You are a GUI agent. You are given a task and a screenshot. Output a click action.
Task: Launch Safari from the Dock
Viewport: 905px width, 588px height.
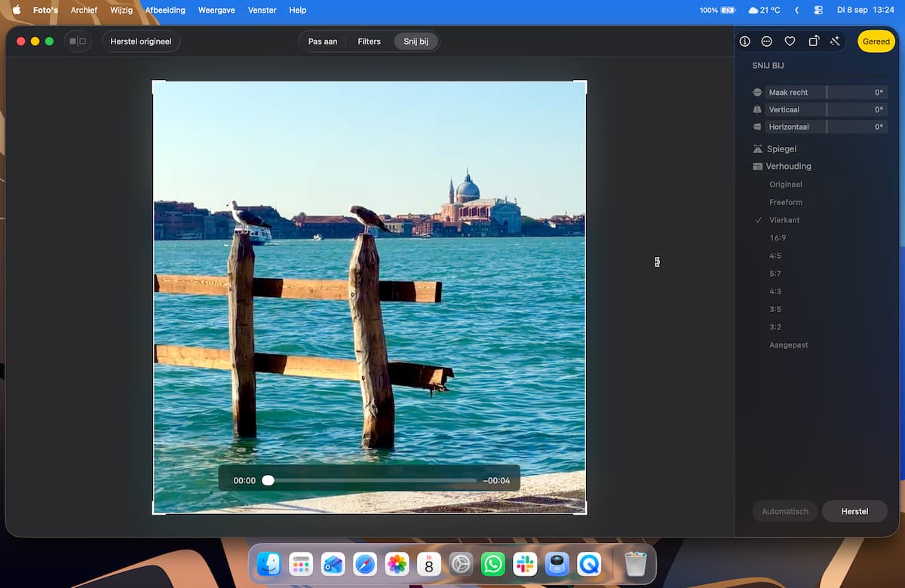(x=365, y=564)
